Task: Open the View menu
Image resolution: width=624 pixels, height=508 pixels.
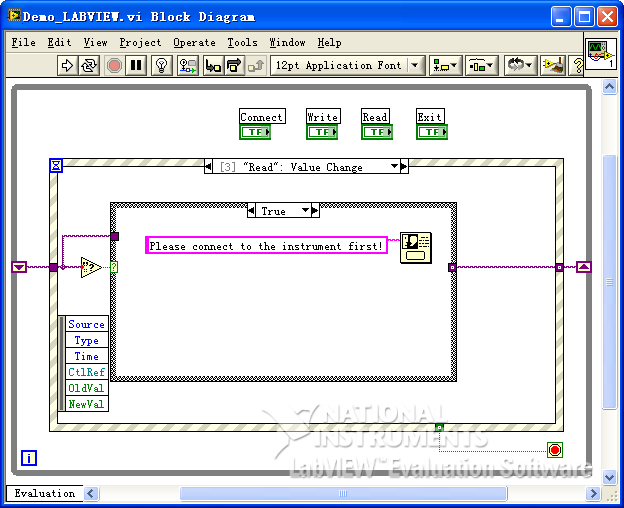Action: 95,42
